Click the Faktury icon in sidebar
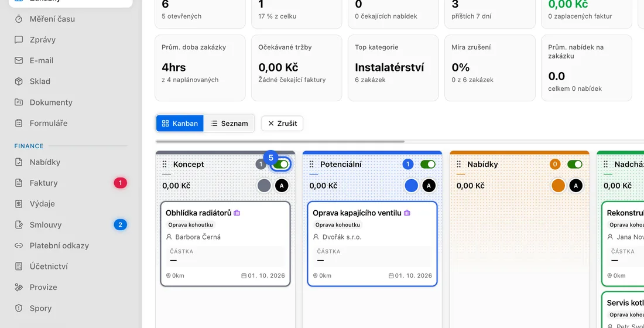Screen dimensions: 644x328 19,183
